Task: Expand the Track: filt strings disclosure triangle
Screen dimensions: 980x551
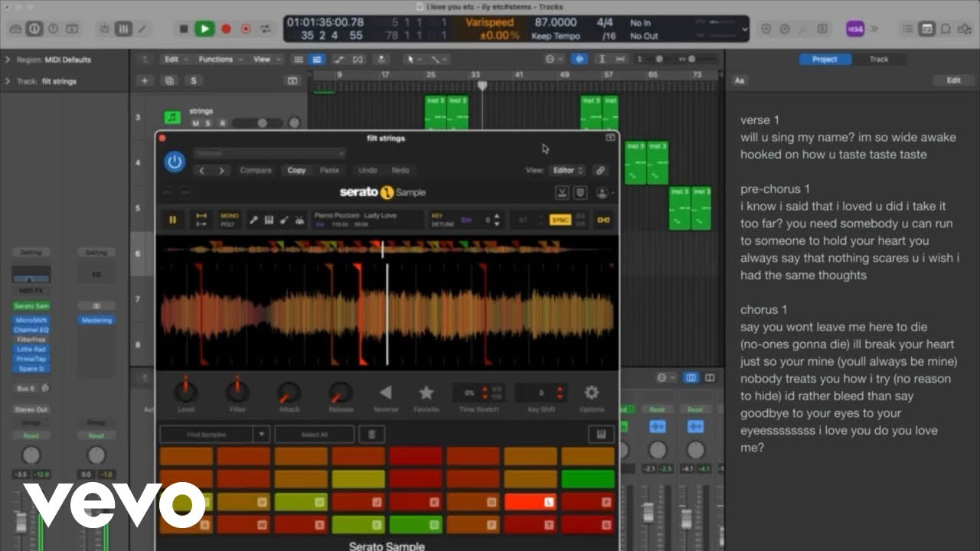Action: 8,81
